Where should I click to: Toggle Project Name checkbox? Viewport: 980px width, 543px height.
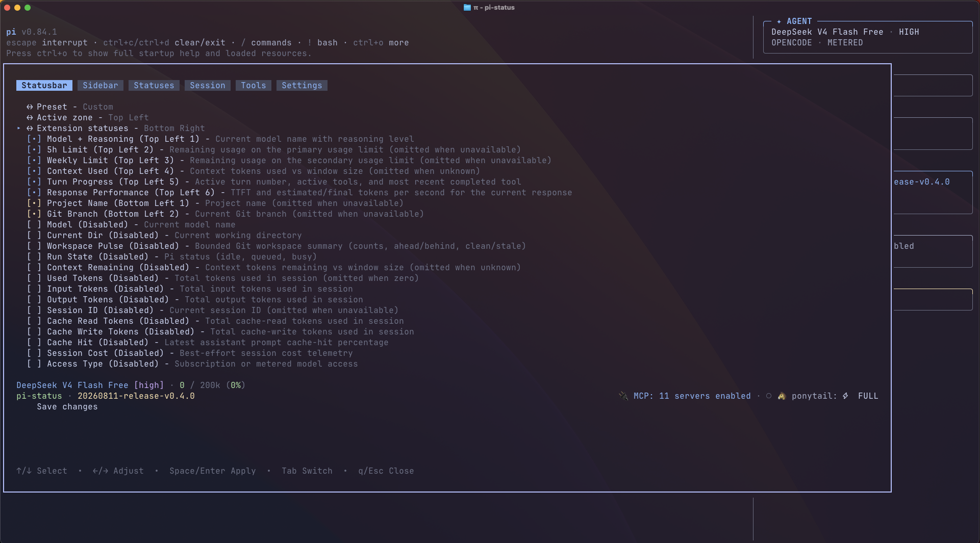pos(34,203)
